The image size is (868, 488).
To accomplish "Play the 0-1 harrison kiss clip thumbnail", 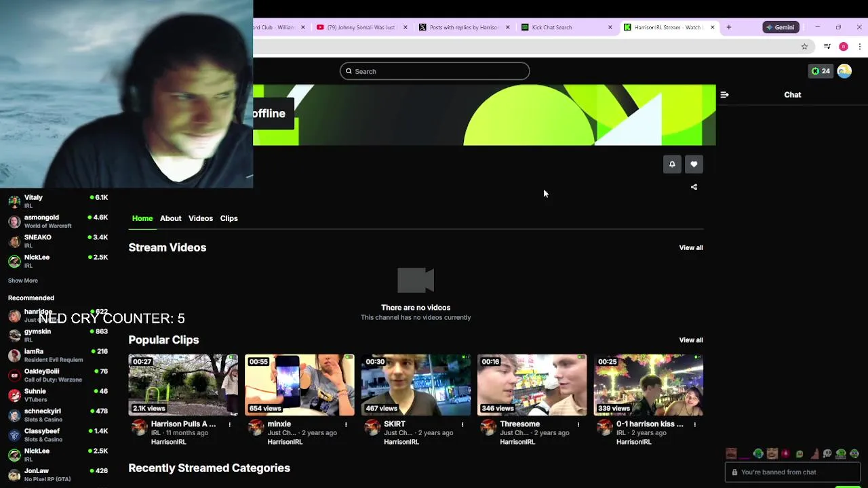I will coord(648,385).
